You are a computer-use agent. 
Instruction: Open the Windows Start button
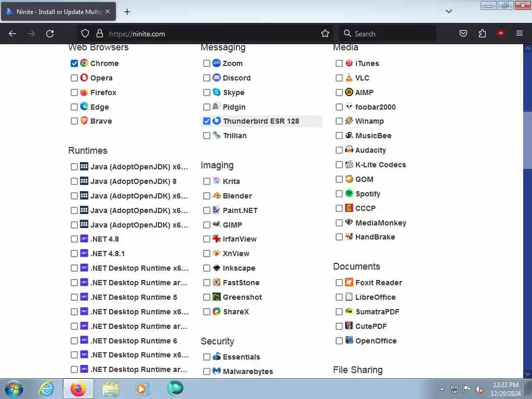pos(14,389)
